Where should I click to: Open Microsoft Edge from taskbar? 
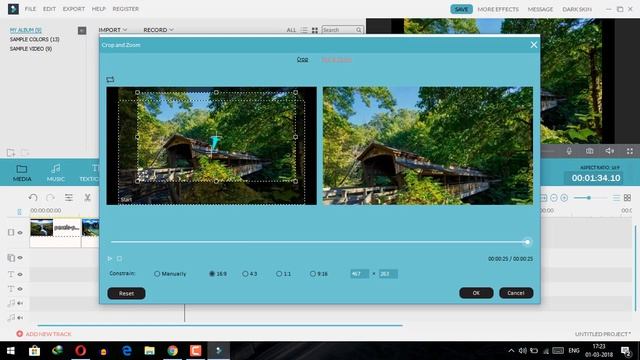127,351
